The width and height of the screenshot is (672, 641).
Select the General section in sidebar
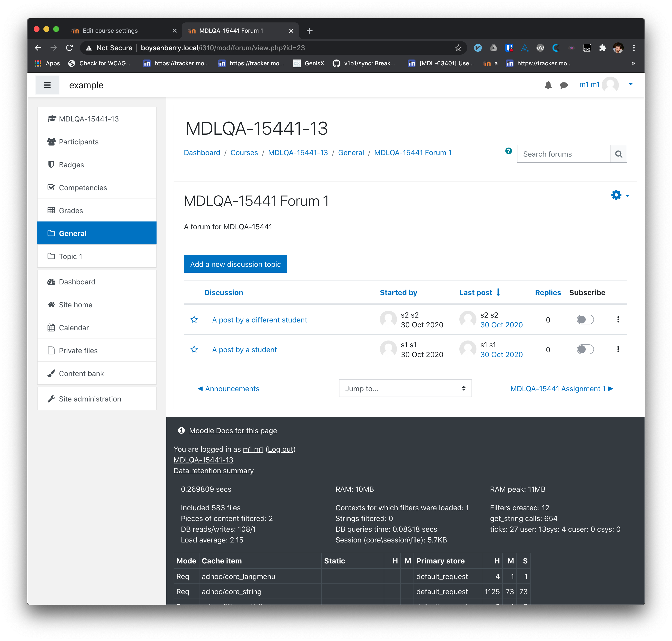[x=97, y=233]
